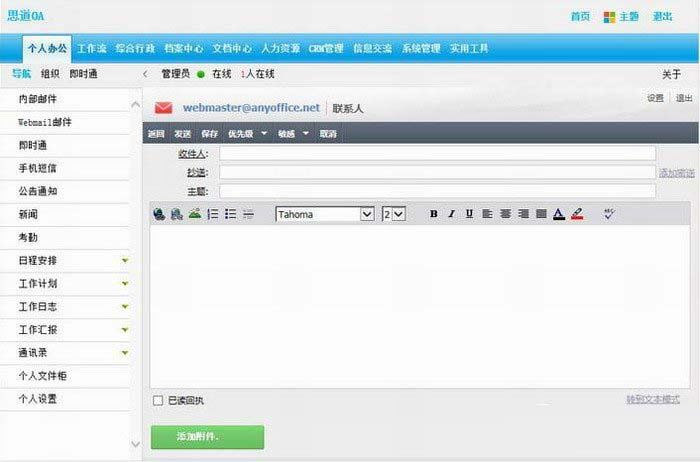Expand the 日程安排 sidebar section

[125, 260]
